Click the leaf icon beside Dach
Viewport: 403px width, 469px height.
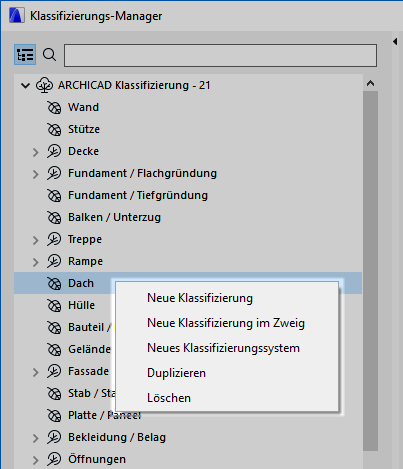pyautogui.click(x=54, y=284)
